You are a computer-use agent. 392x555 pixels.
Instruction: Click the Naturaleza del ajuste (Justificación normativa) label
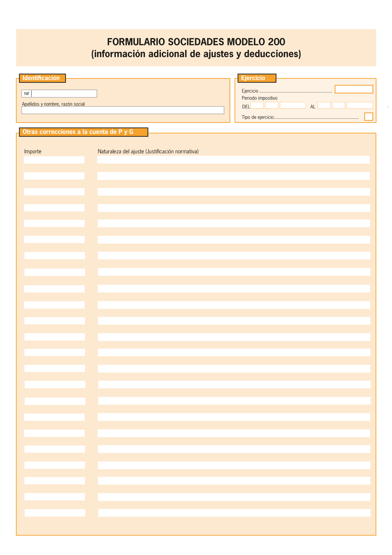pyautogui.click(x=148, y=152)
